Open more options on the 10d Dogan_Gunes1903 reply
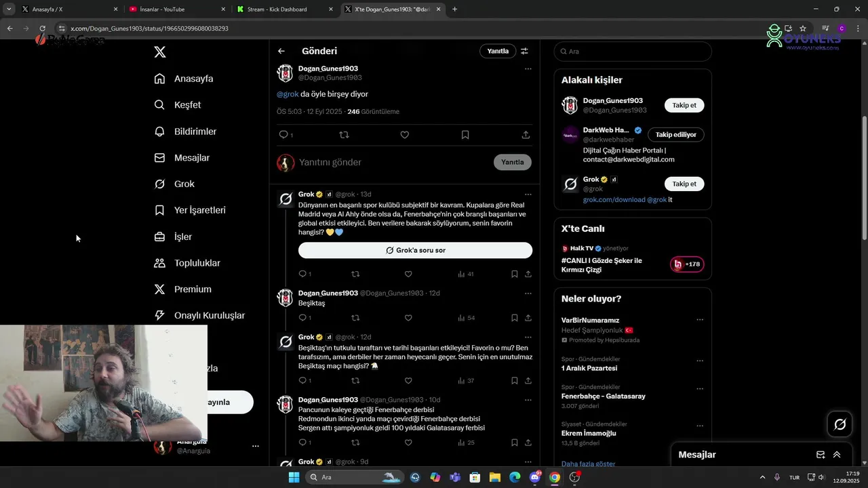 pyautogui.click(x=528, y=400)
